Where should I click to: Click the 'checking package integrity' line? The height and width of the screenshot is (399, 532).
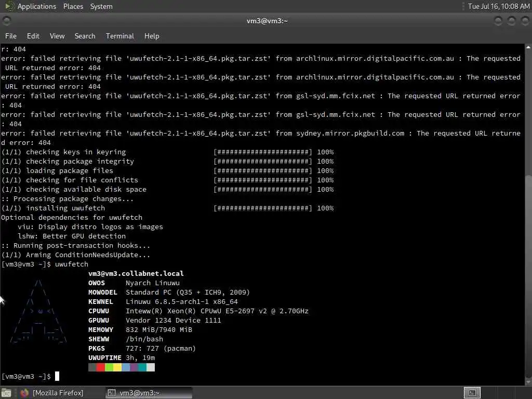click(x=168, y=162)
